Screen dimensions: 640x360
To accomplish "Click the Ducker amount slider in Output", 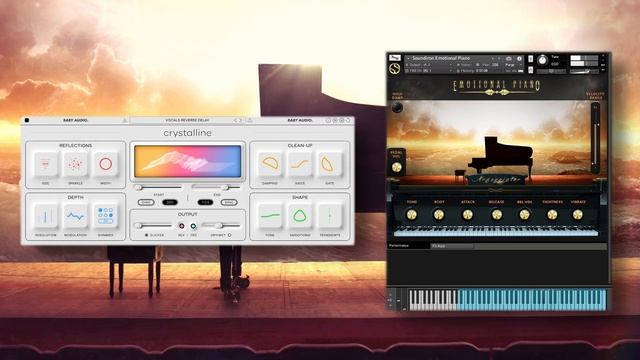I will click(154, 226).
